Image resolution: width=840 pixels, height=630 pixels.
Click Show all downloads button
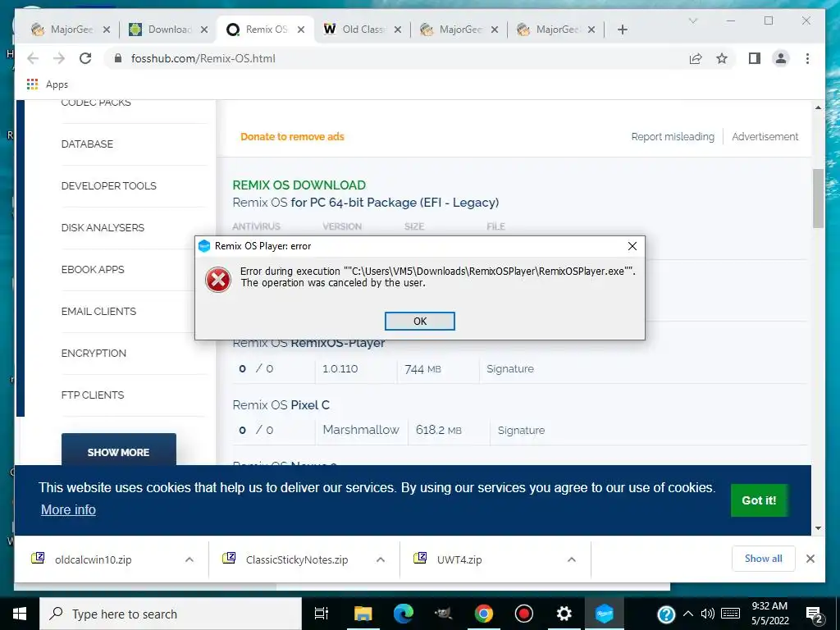[x=763, y=559]
